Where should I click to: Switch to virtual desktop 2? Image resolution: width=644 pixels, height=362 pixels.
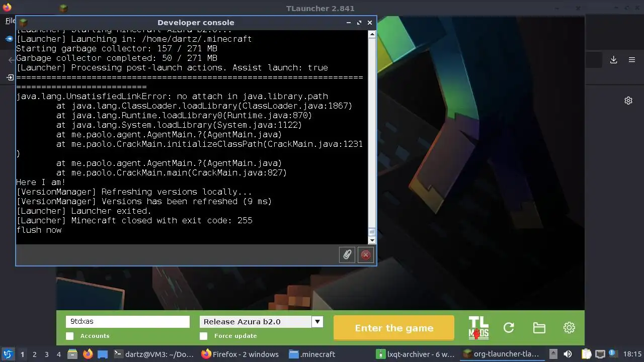tap(34, 354)
